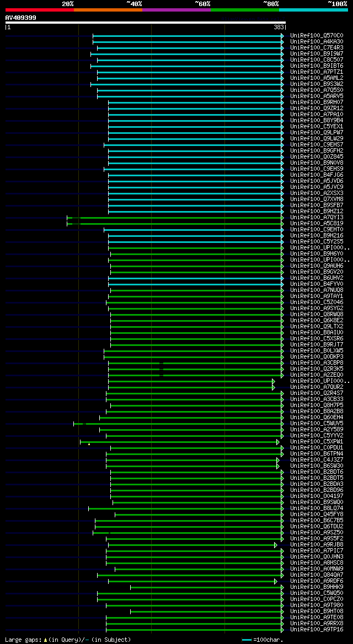This screenshot has width=353, height=644.
Task: Click the UniRef100_B9I9W7 label
Action: coord(317,54)
